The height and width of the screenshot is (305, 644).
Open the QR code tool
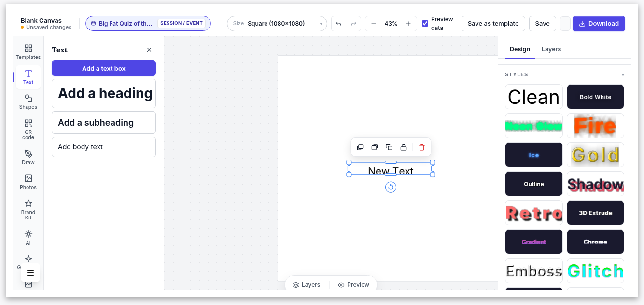tap(28, 130)
